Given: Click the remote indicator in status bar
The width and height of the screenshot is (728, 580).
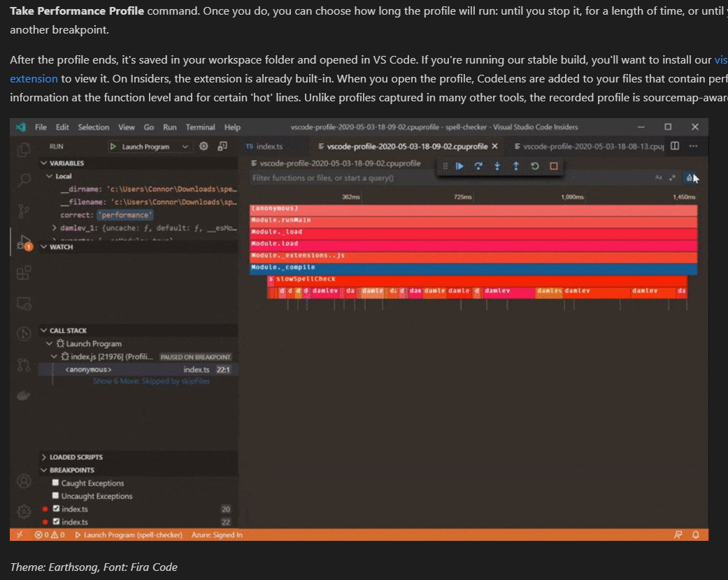Looking at the screenshot, I should (x=20, y=535).
